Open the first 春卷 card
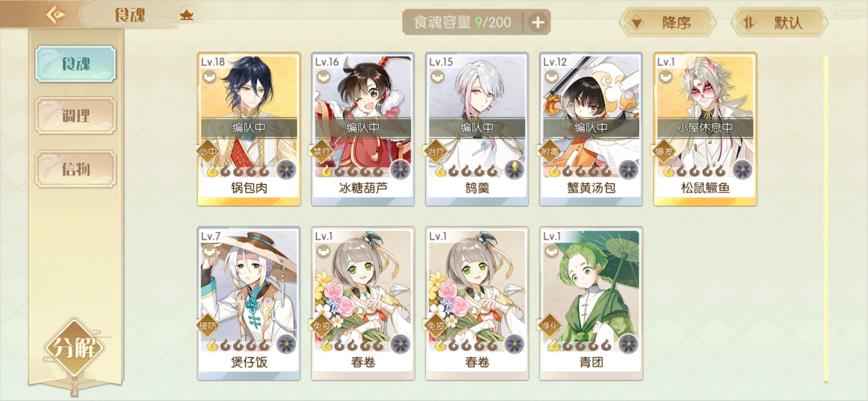Image resolution: width=868 pixels, height=401 pixels. (363, 304)
